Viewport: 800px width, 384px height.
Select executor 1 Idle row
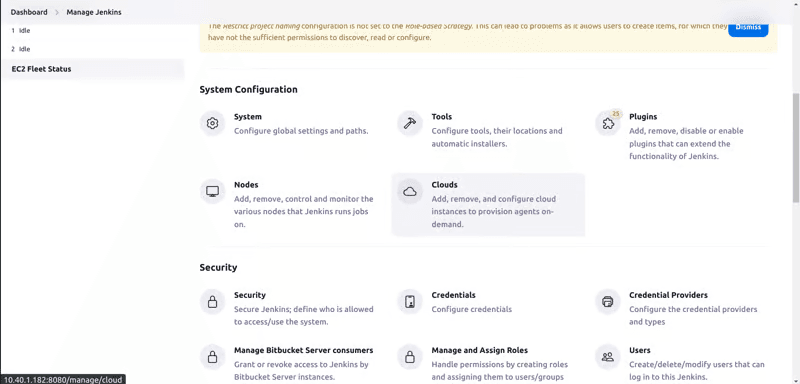coord(92,31)
